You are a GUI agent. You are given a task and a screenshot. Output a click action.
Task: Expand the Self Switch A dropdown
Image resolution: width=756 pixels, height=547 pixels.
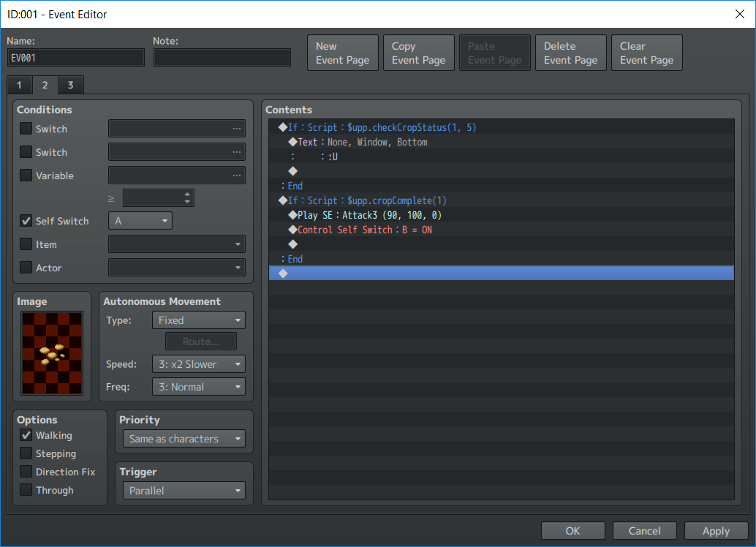(x=140, y=221)
